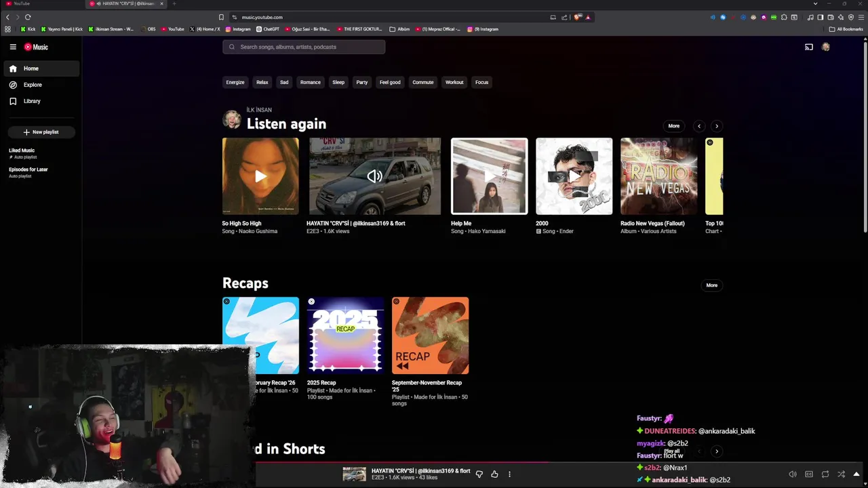Toggle captions in player bar

click(809, 474)
